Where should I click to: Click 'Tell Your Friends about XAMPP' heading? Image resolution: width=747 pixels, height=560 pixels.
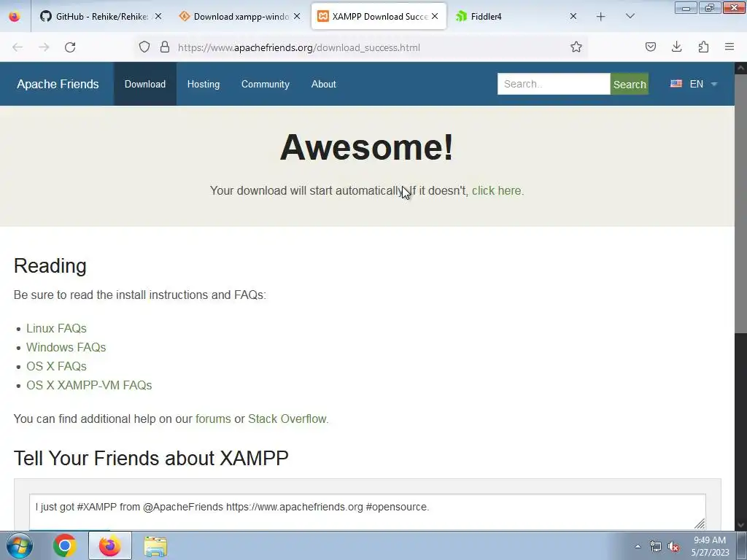(x=151, y=458)
